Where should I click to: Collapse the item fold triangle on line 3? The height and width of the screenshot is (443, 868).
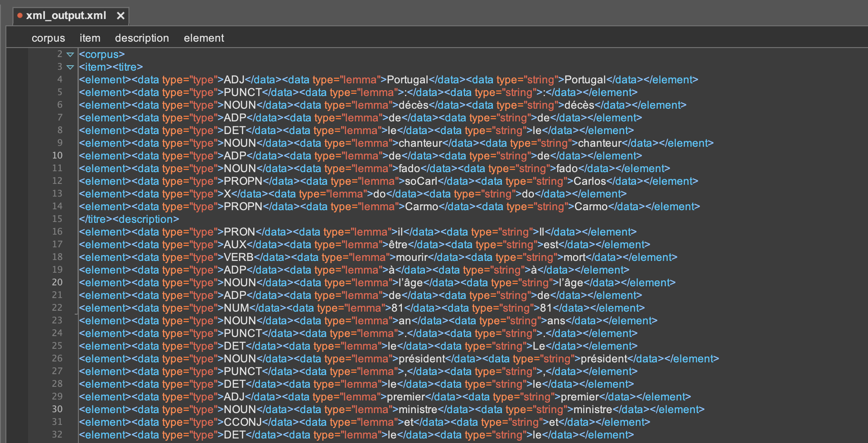pyautogui.click(x=70, y=67)
